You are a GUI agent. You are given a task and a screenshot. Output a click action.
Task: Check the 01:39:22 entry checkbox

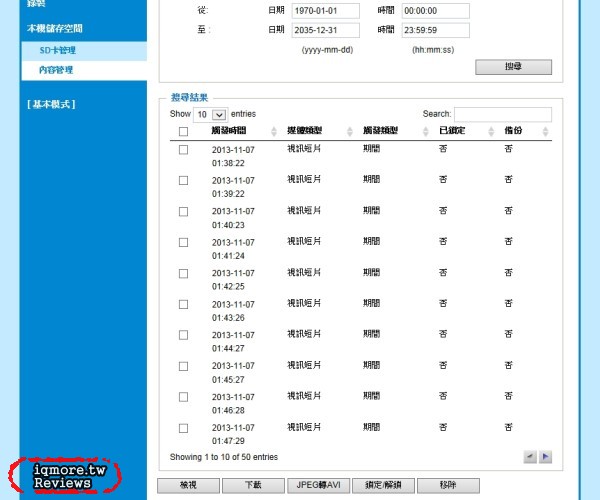click(x=184, y=180)
